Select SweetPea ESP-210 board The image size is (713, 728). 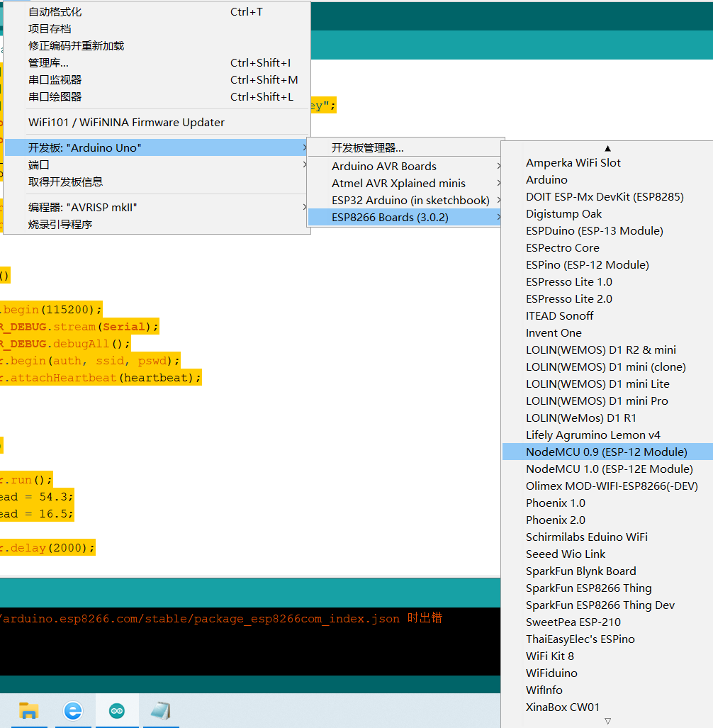click(x=607, y=622)
